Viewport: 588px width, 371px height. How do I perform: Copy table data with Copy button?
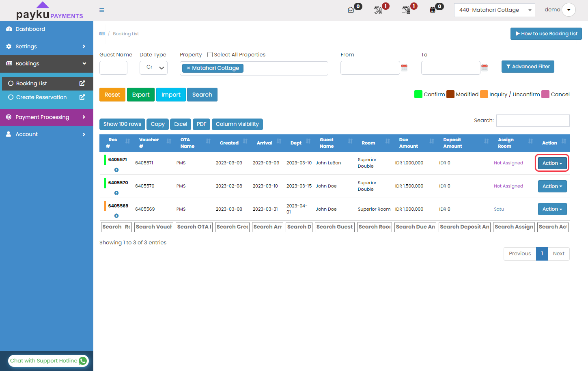(157, 124)
